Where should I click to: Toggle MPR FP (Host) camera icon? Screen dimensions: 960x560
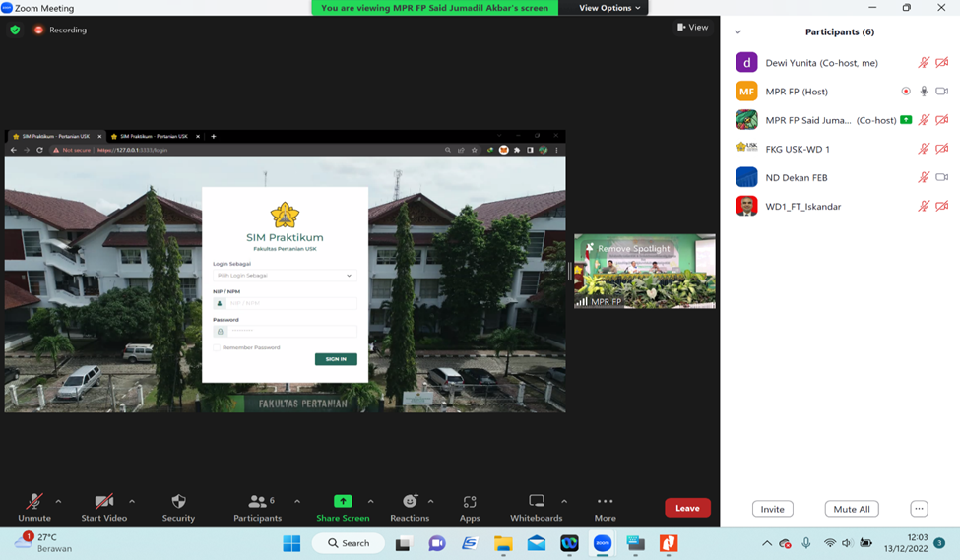click(941, 92)
